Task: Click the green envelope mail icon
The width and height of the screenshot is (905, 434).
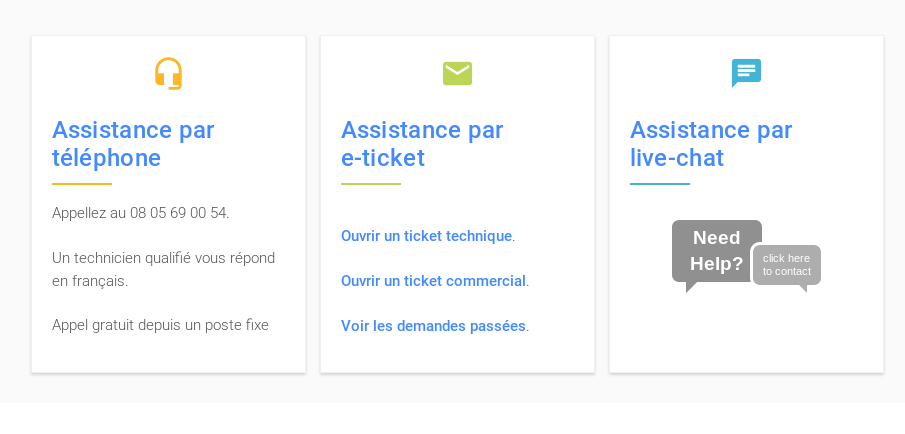Action: tap(457, 73)
